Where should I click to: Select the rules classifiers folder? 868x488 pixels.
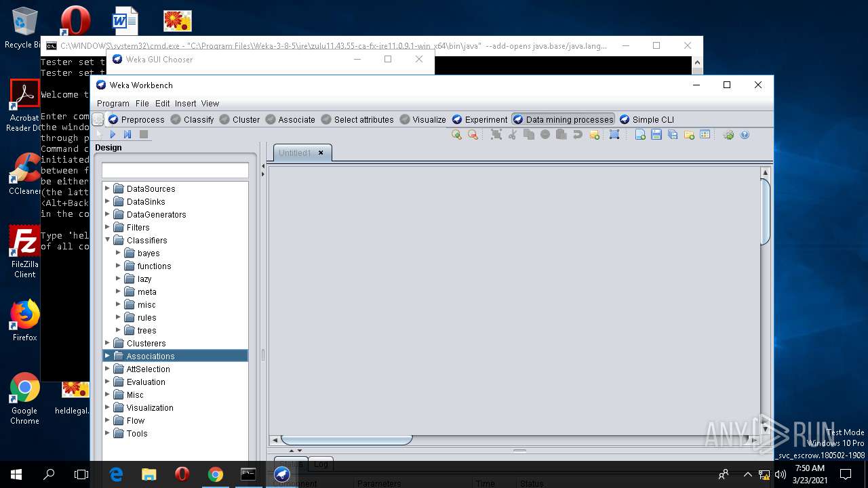pos(140,317)
